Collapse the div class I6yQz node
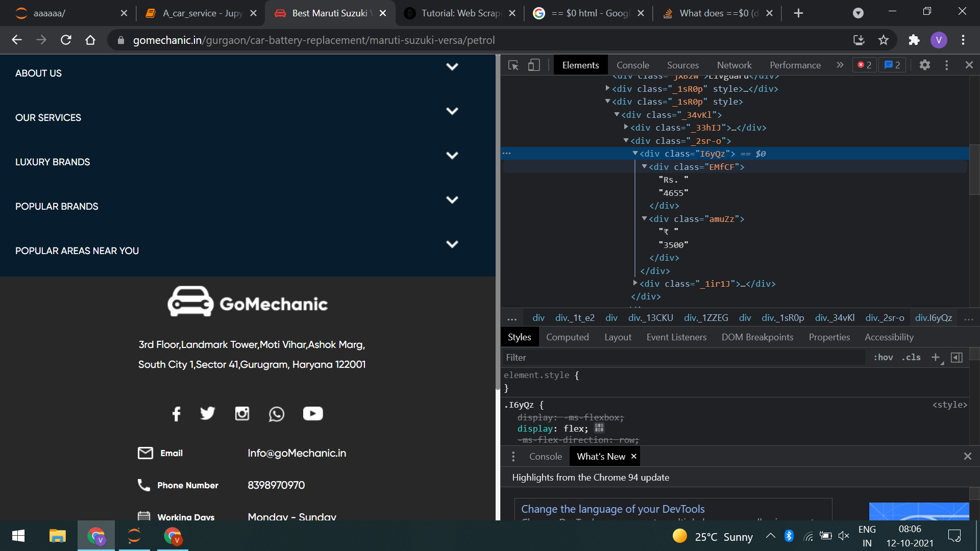 pos(635,153)
